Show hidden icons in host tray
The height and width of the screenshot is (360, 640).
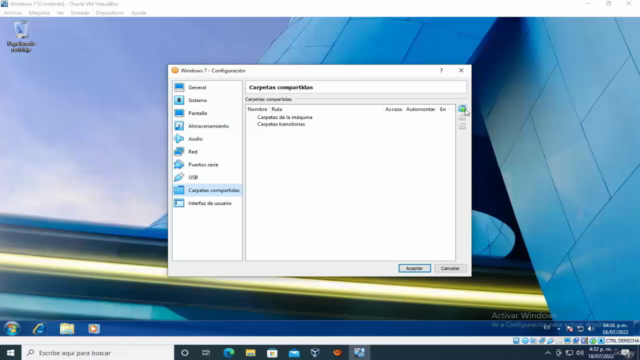548,353
